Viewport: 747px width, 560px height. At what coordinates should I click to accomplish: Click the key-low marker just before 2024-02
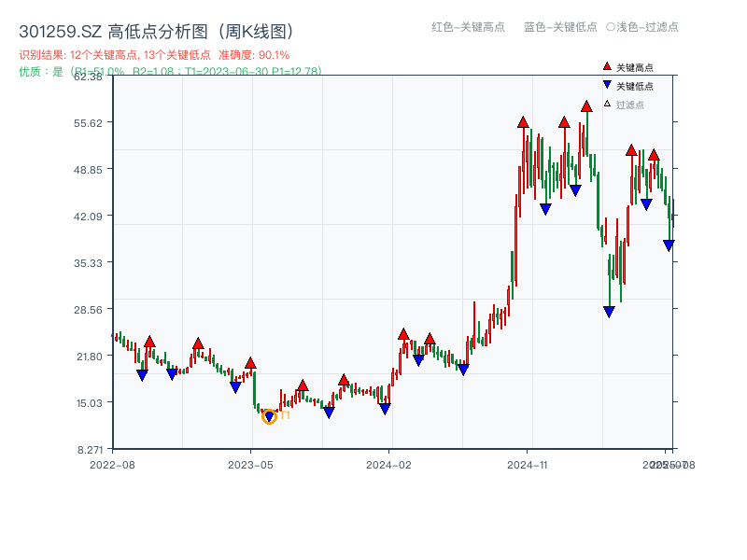pos(385,409)
